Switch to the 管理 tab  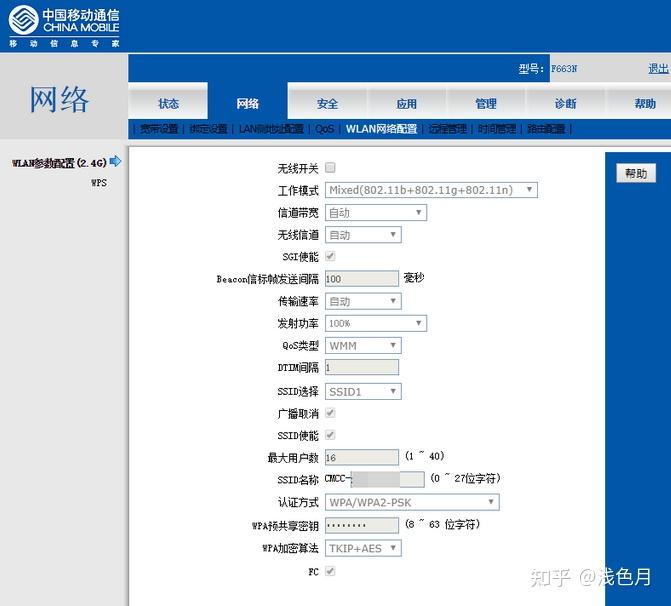click(x=486, y=101)
